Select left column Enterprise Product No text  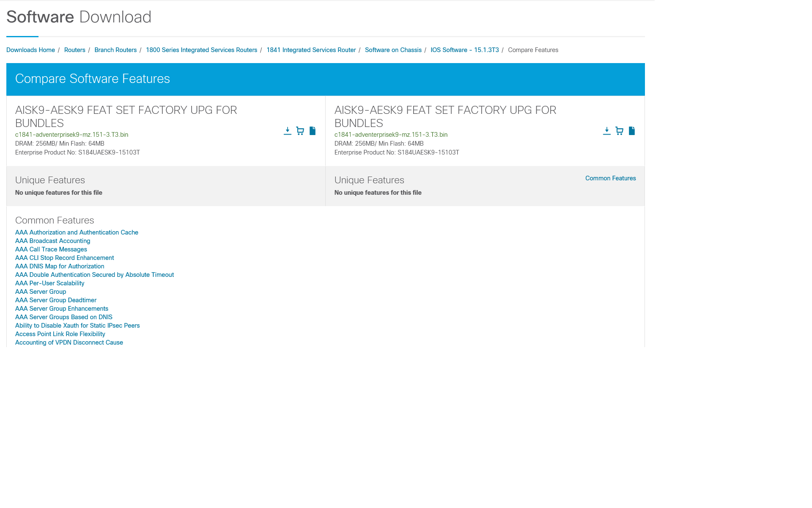pos(77,152)
